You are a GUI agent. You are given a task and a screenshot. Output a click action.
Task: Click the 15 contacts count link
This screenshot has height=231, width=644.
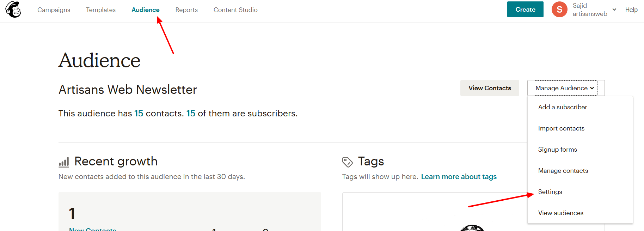click(139, 113)
